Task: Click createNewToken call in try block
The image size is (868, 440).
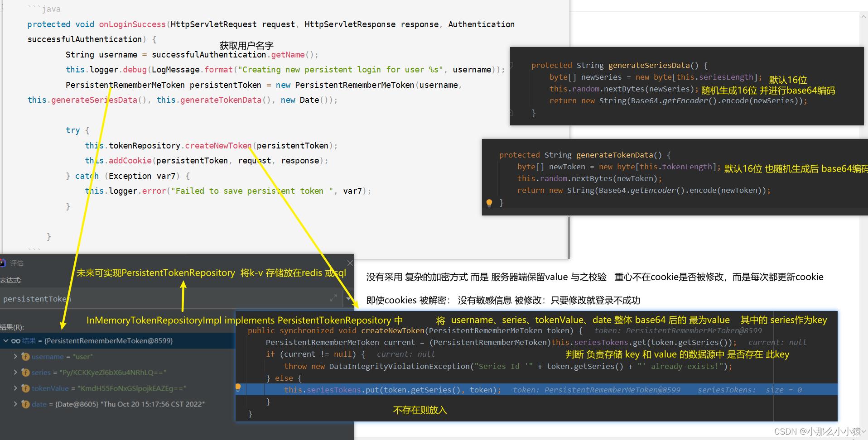Action: (x=218, y=146)
